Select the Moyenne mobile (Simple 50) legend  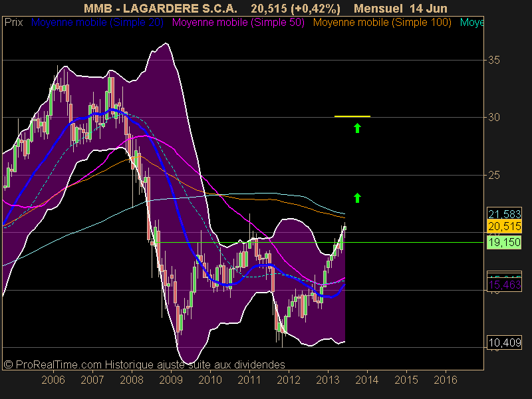click(x=238, y=23)
